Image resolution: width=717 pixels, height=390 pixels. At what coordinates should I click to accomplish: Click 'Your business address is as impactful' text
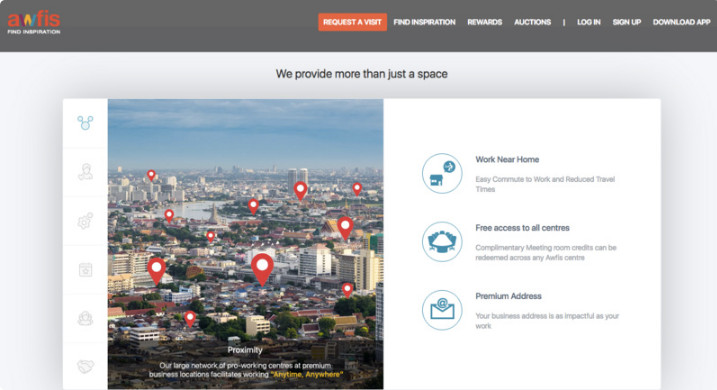click(x=547, y=321)
